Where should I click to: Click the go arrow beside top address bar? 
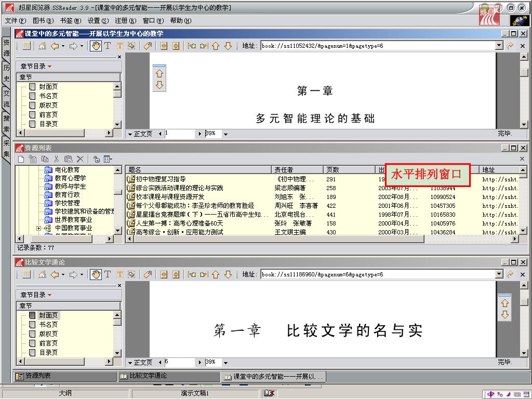[510, 46]
